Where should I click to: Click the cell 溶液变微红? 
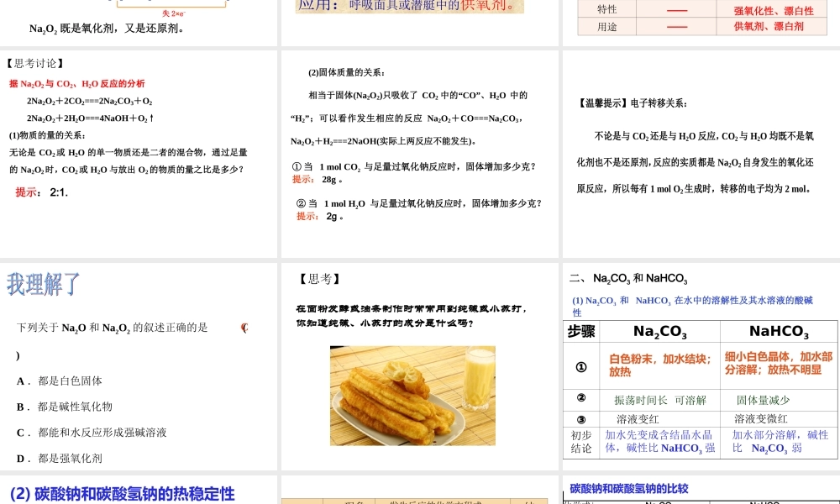click(x=779, y=419)
